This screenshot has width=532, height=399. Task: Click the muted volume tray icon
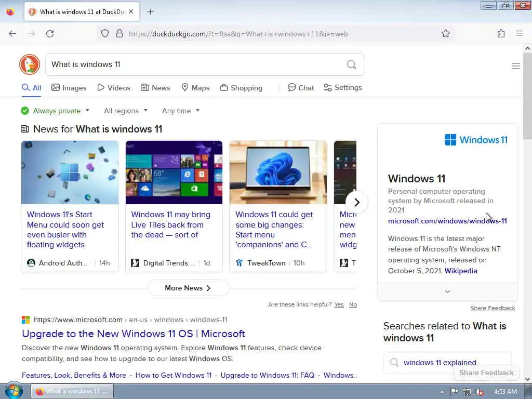(x=480, y=392)
